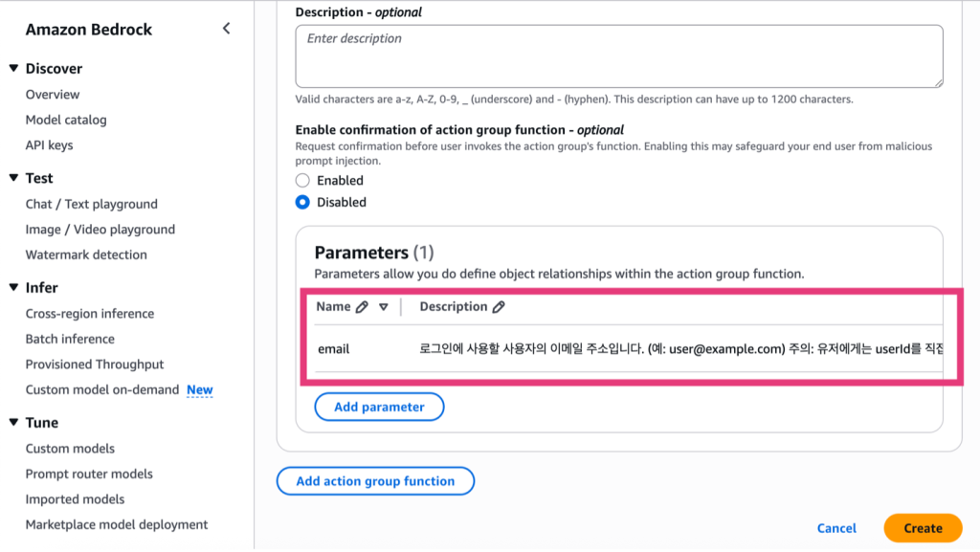Open Chat / Text playground

pyautogui.click(x=91, y=204)
